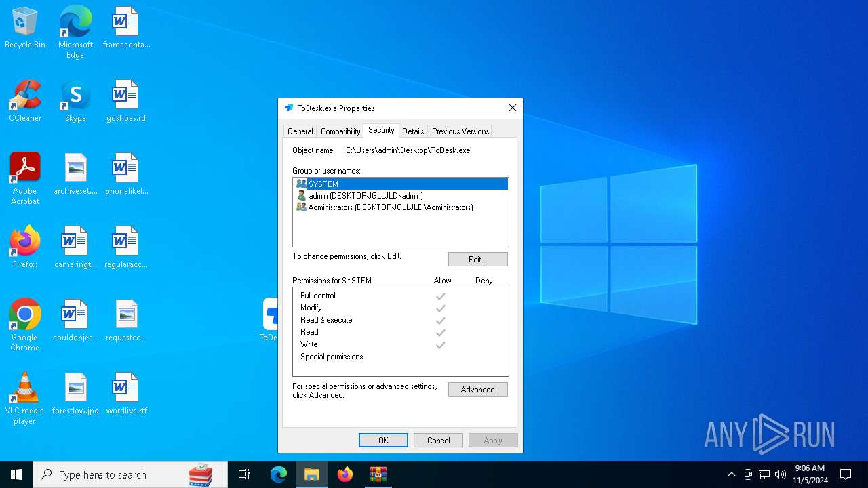The height and width of the screenshot is (488, 868).
Task: Select the framecontа Word document icon
Action: pyautogui.click(x=126, y=28)
